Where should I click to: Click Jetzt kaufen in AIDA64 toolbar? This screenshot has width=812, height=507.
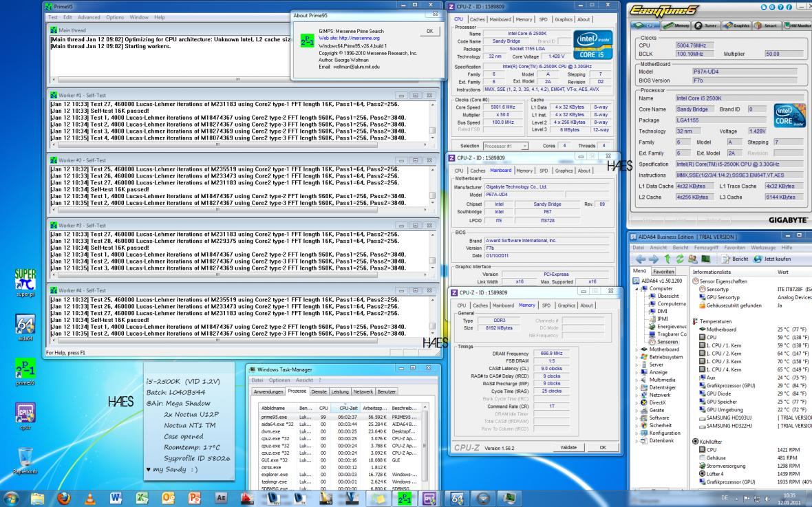click(x=772, y=259)
